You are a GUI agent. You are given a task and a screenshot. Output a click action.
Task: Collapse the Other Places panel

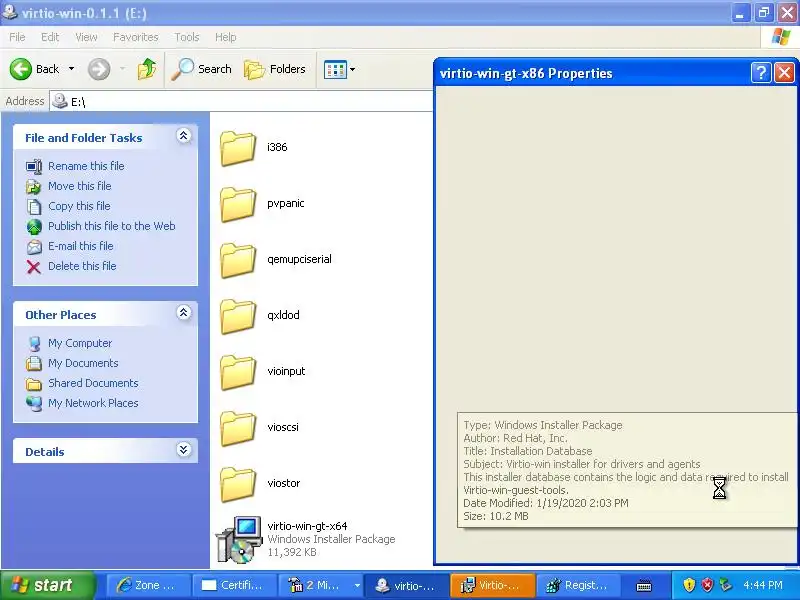click(184, 312)
